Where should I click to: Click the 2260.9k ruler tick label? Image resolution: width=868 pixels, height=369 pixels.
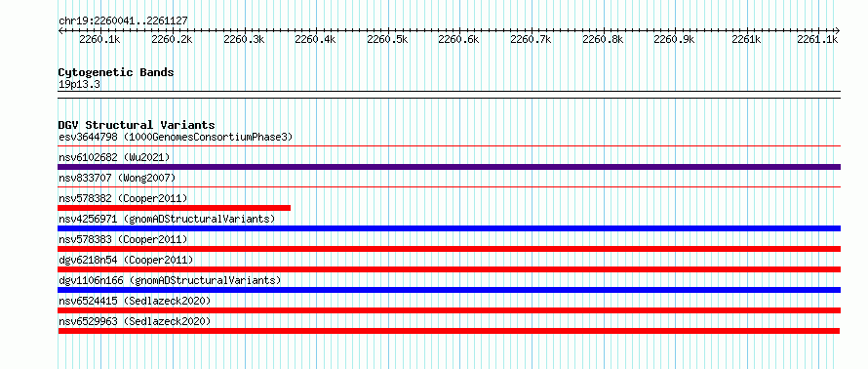(x=674, y=40)
